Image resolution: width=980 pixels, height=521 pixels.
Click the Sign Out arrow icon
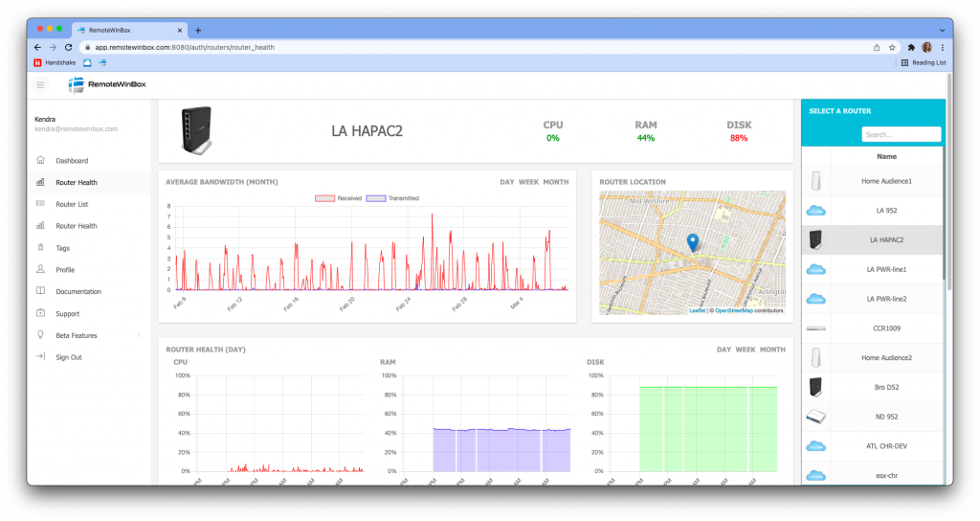click(40, 357)
